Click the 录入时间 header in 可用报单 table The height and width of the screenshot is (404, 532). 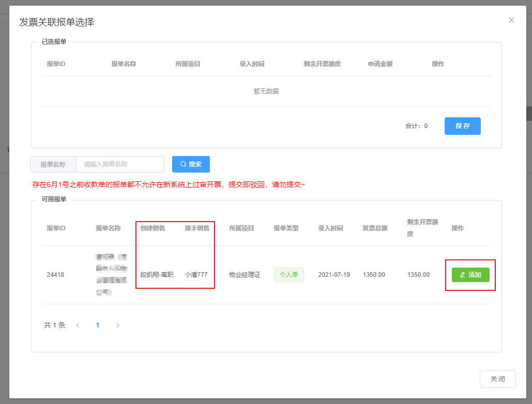point(330,228)
